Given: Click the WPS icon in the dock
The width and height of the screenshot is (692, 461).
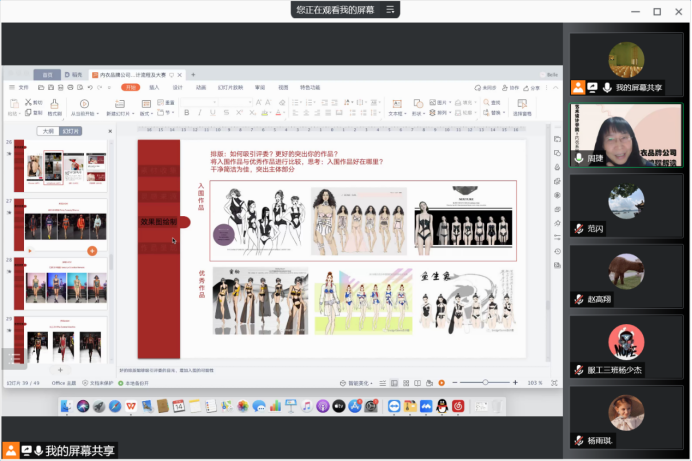Looking at the screenshot, I should (129, 406).
